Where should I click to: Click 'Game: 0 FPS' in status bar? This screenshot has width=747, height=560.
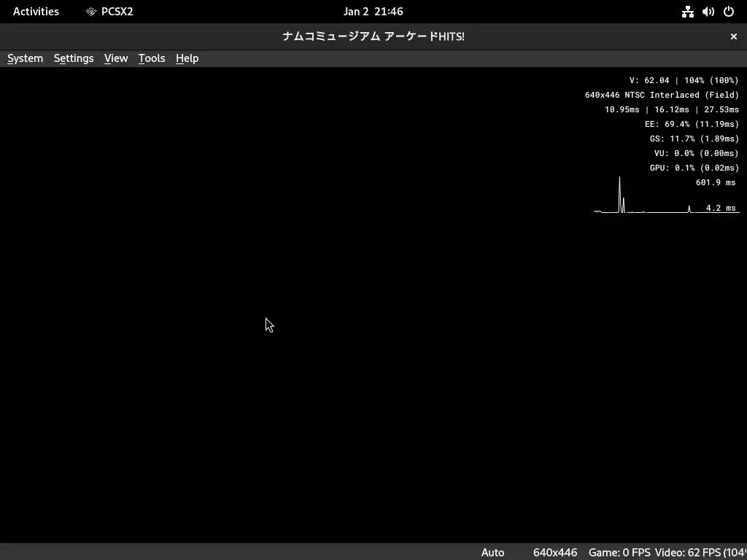coord(619,553)
